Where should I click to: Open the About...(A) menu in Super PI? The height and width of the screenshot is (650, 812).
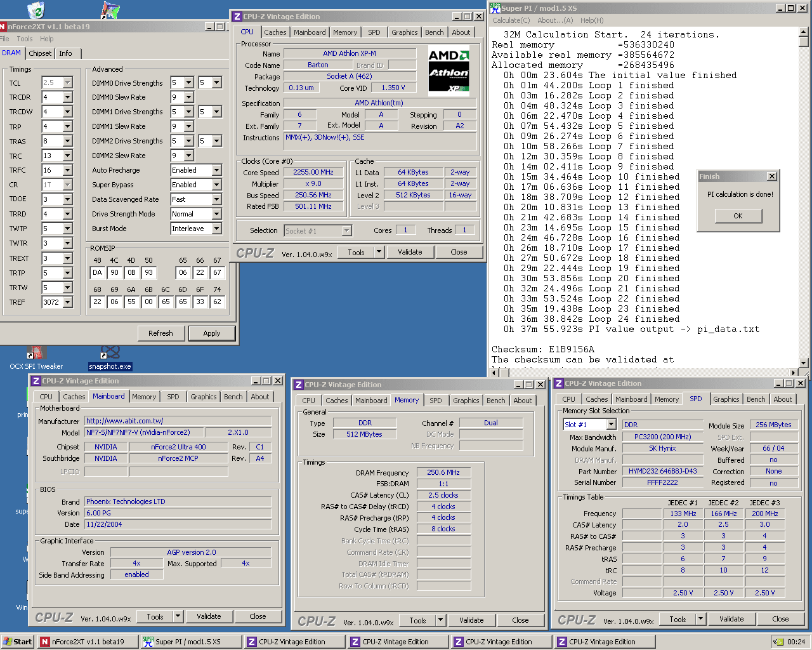pos(555,20)
